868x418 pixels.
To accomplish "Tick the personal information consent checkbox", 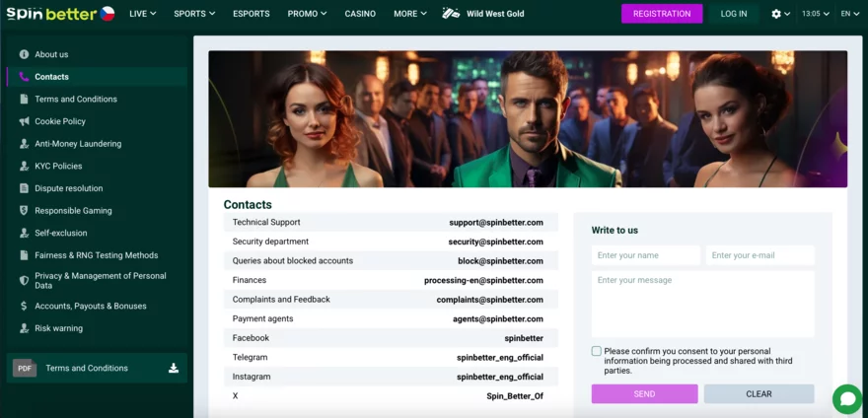I will (596, 351).
